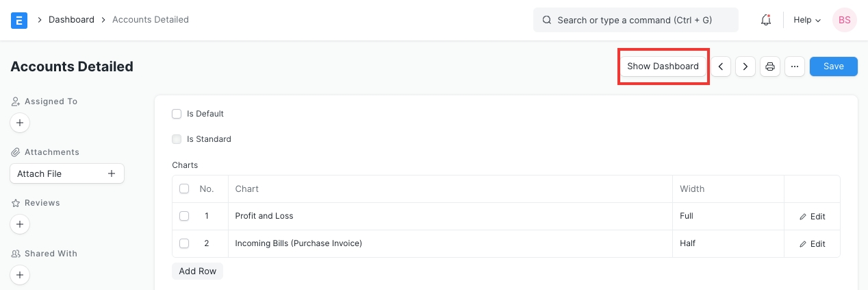Click the print icon
868x290 pixels.
coord(770,67)
